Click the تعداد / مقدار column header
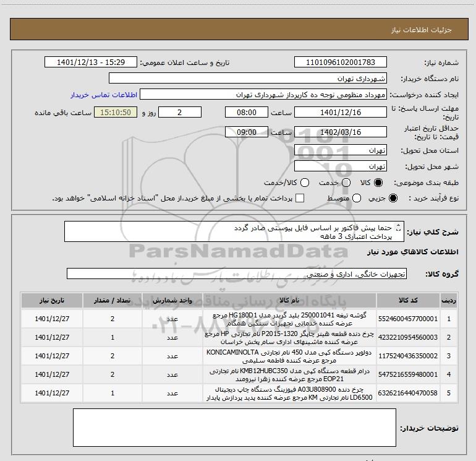The height and width of the screenshot is (461, 476). [x=113, y=301]
